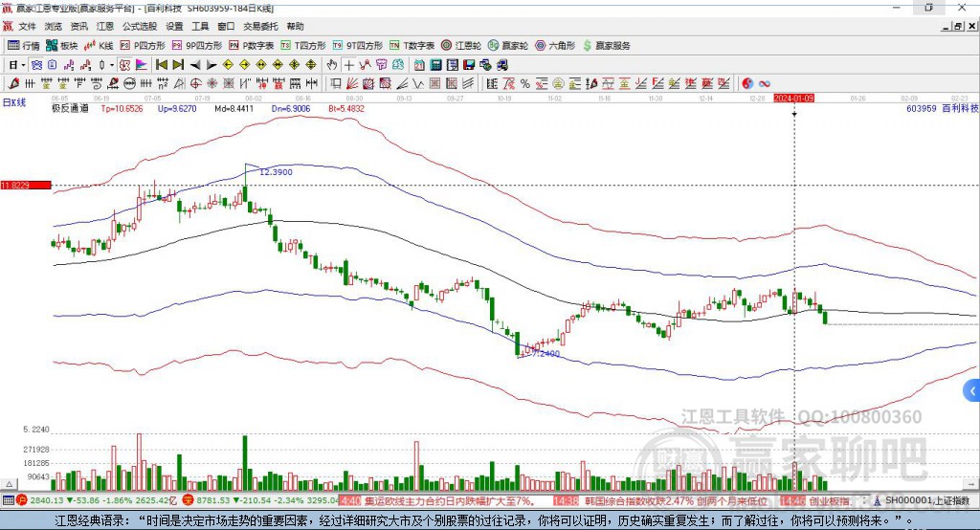This screenshot has height=530, width=980.
Task: Click the 603959 百利科技 stock label
Action: coord(942,108)
